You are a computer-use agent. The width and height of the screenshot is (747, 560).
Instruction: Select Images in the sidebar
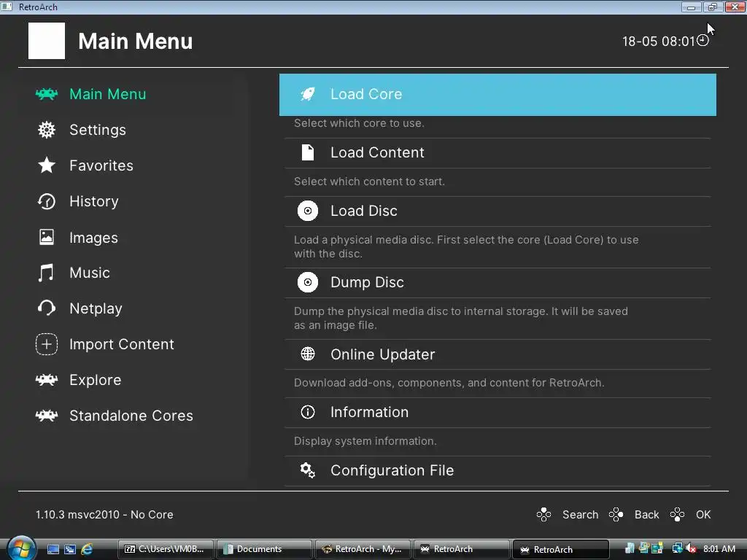[x=93, y=237]
